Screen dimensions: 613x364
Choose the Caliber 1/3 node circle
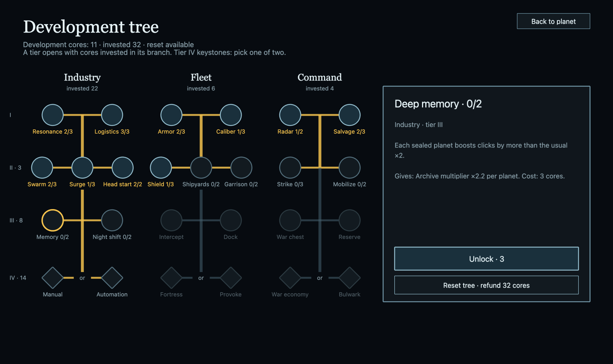pyautogui.click(x=231, y=115)
